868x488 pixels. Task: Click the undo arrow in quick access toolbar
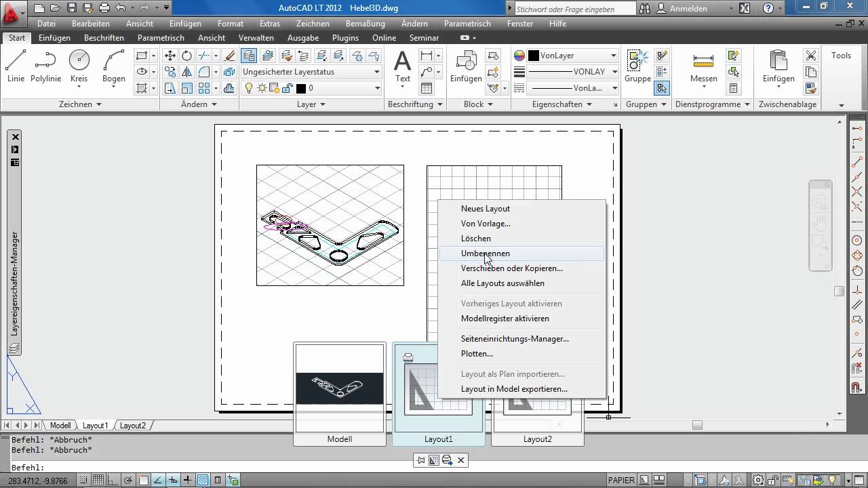(x=121, y=9)
